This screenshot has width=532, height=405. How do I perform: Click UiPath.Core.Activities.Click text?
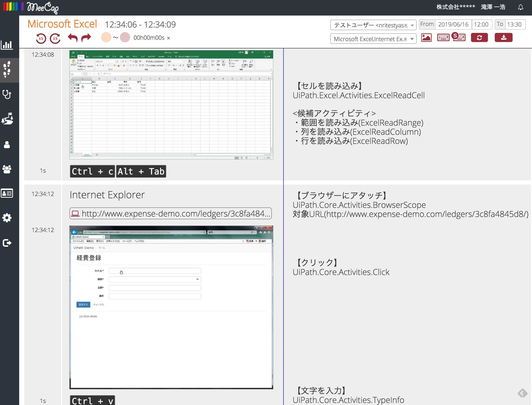click(x=341, y=272)
